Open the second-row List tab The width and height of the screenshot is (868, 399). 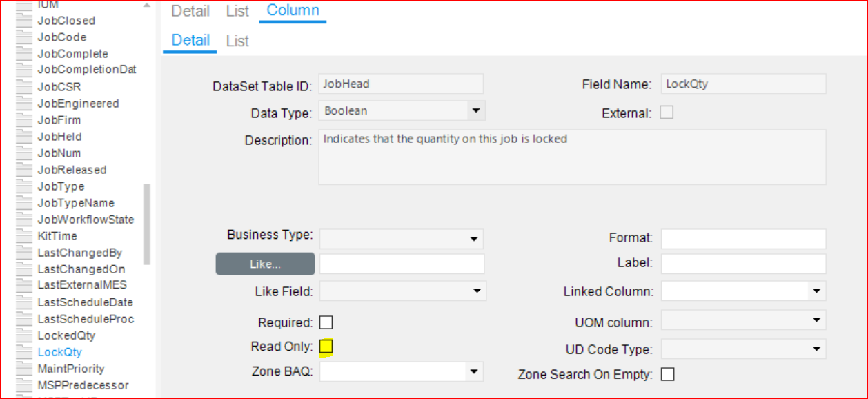[x=237, y=41]
